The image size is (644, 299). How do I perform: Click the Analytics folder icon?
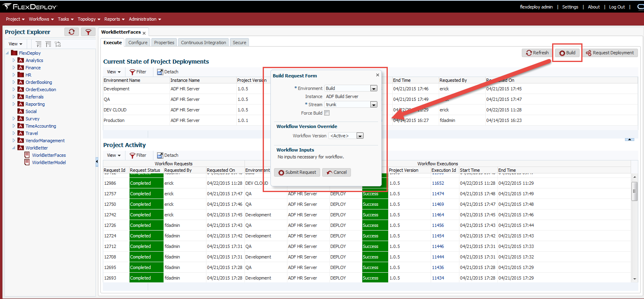coord(21,60)
